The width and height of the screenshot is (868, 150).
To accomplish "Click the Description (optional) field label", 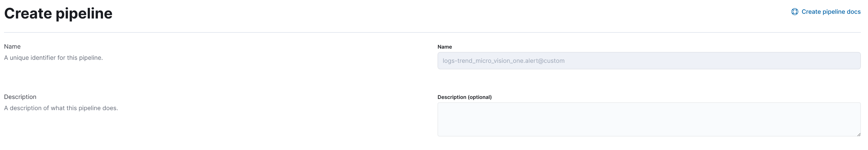I will tap(464, 97).
